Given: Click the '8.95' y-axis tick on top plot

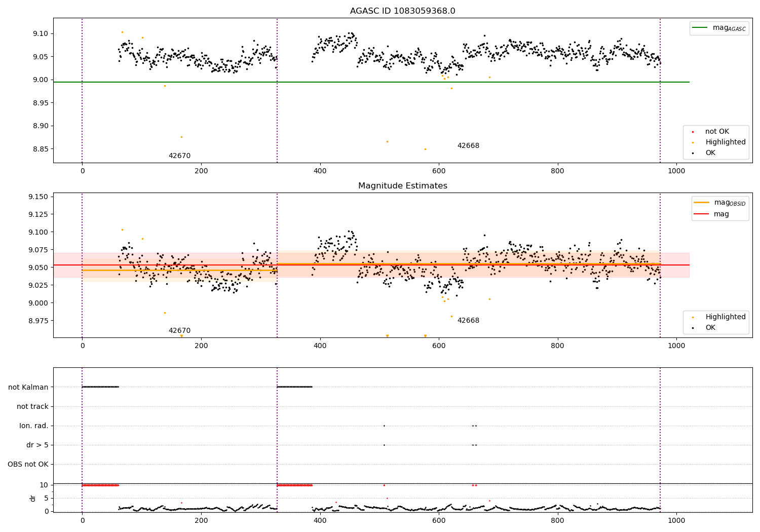Looking at the screenshot, I should click(x=41, y=103).
